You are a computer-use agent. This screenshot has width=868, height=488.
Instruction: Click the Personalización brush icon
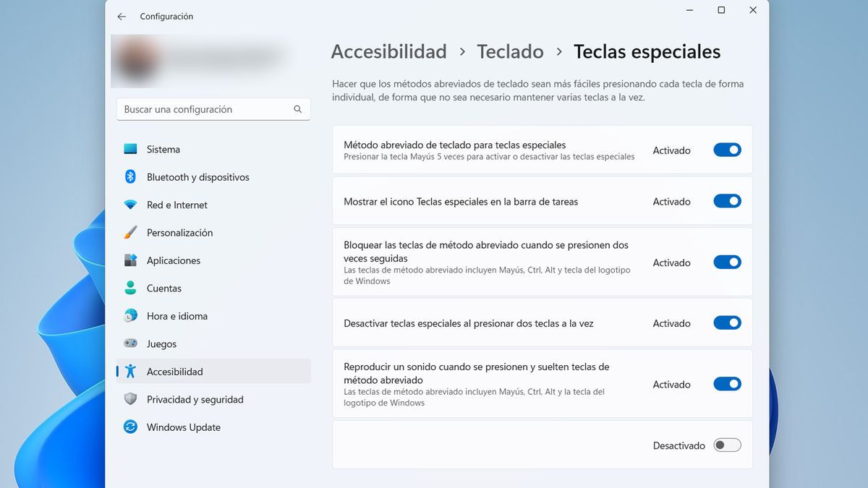point(130,232)
